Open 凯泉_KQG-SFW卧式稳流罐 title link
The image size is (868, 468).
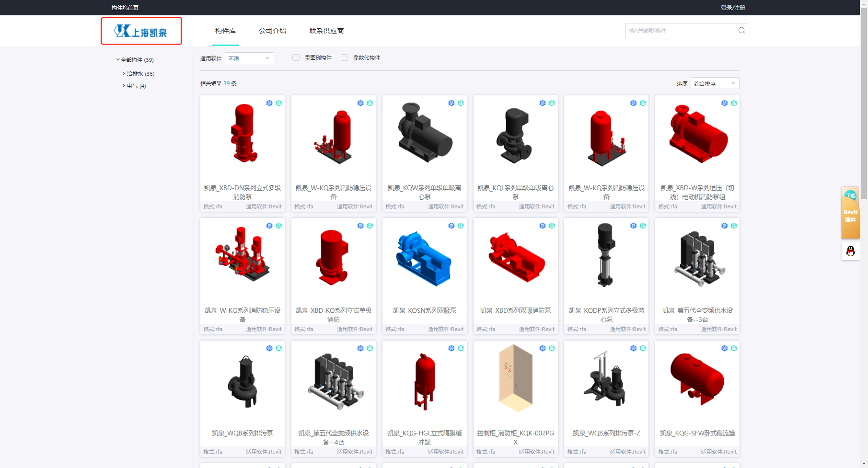(x=697, y=433)
